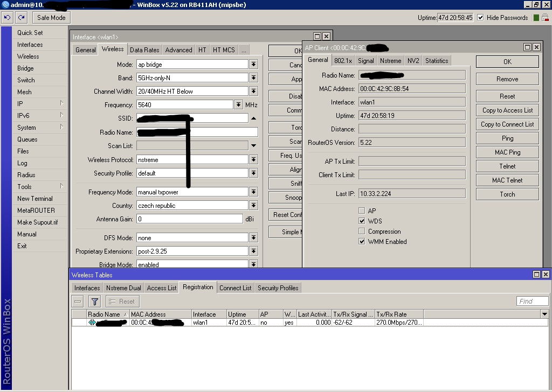
Task: Enable the AP checkbox in AP Client
Action: pyautogui.click(x=362, y=211)
